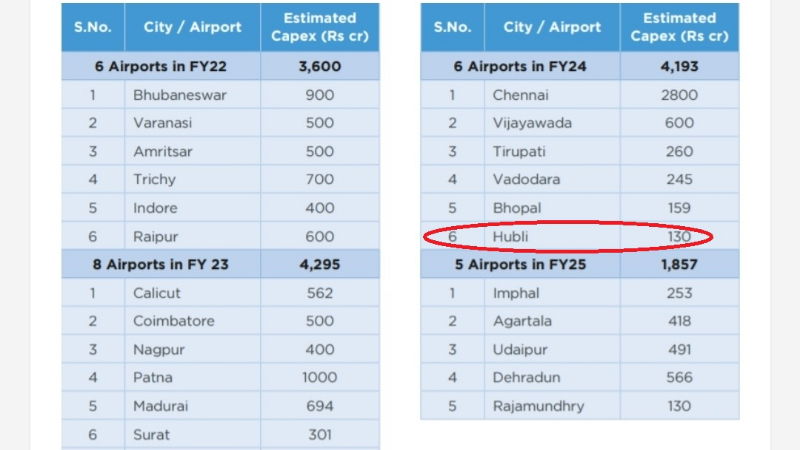
Task: Select the Varanasi city cell
Action: (x=192, y=123)
